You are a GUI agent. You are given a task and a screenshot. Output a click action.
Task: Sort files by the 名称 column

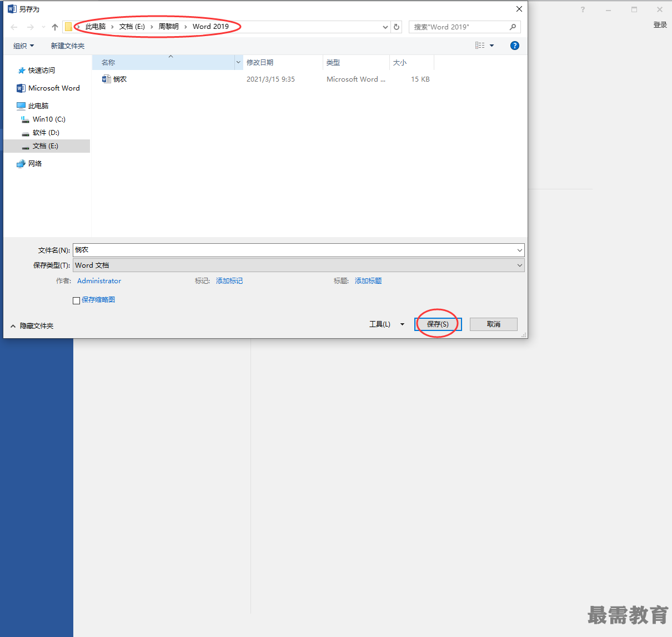tap(163, 63)
